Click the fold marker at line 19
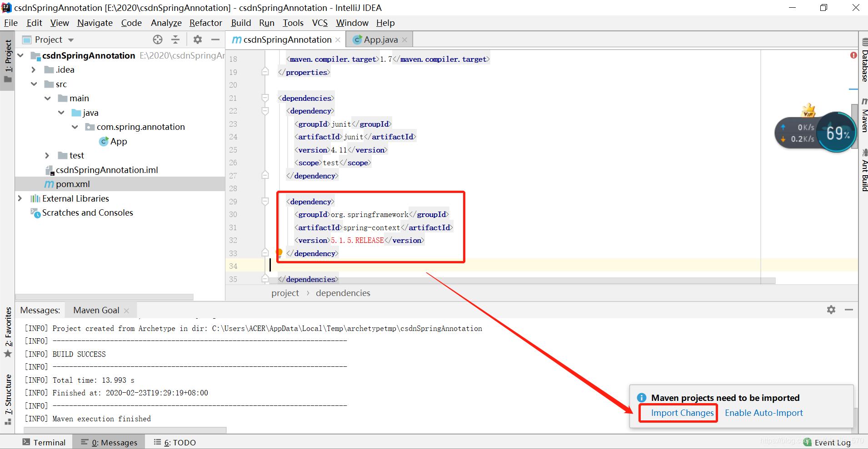This screenshot has height=449, width=868. [x=265, y=72]
